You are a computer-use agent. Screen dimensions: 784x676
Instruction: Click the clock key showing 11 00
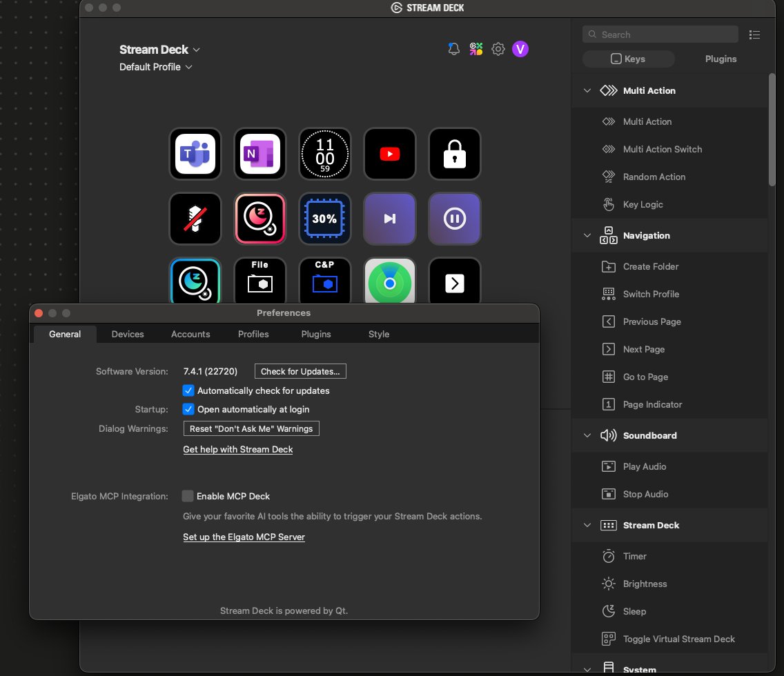point(325,154)
